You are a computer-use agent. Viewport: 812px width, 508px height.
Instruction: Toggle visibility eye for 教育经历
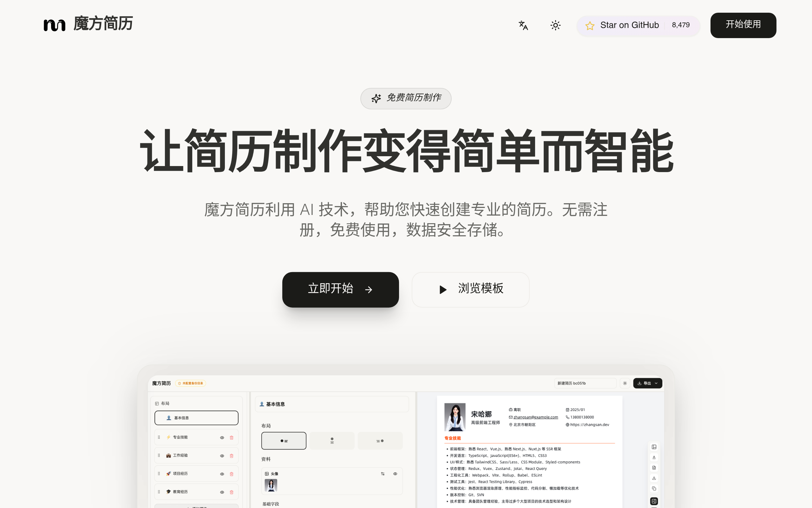[x=222, y=492]
